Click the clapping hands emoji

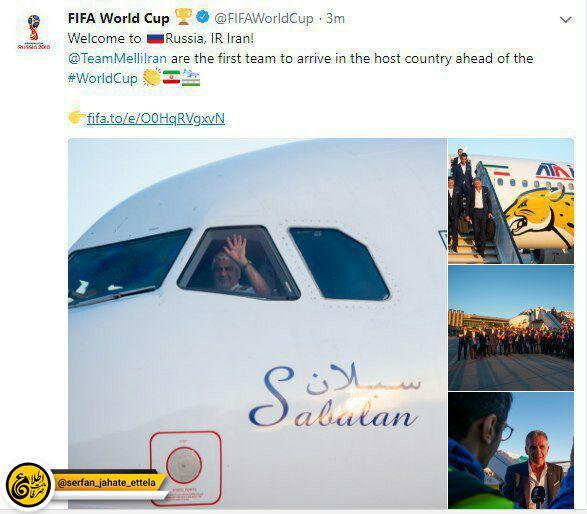(x=152, y=77)
